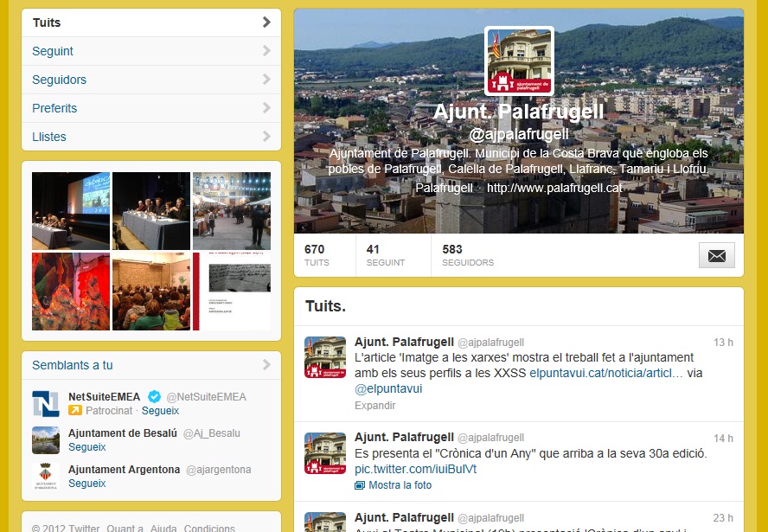This screenshot has width=768, height=532.
Task: Click the 23 h tweet timestamp
Action: coord(723,518)
